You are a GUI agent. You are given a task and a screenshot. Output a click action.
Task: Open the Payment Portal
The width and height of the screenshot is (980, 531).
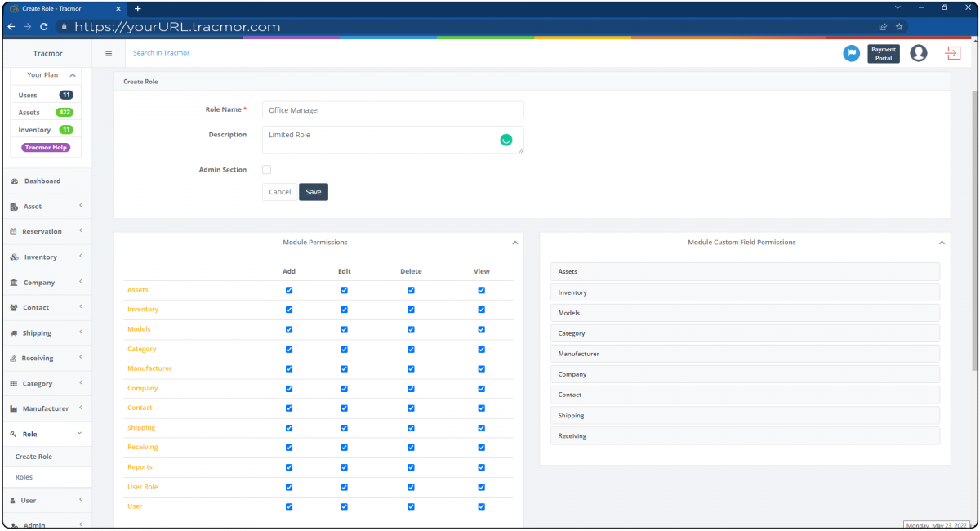883,53
